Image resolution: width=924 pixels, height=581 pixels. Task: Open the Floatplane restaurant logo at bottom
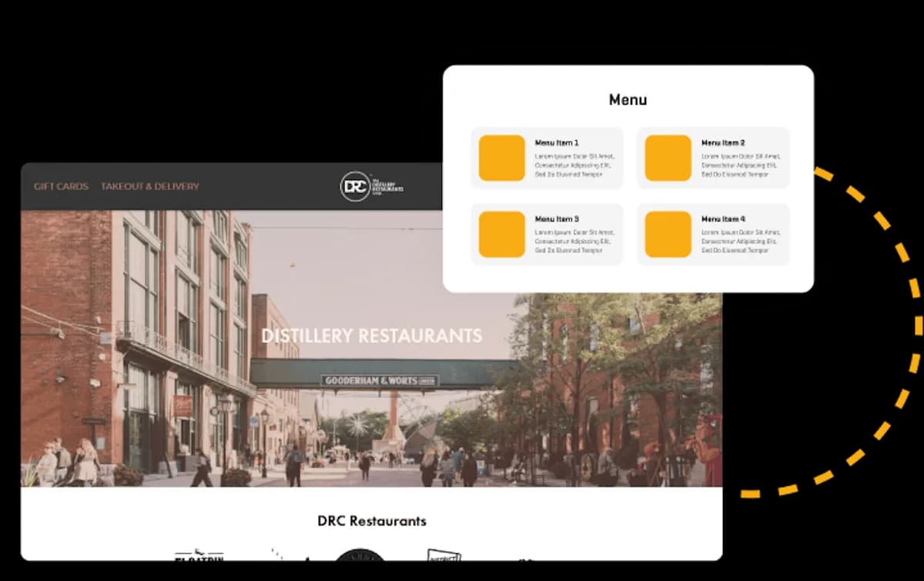pyautogui.click(x=199, y=554)
